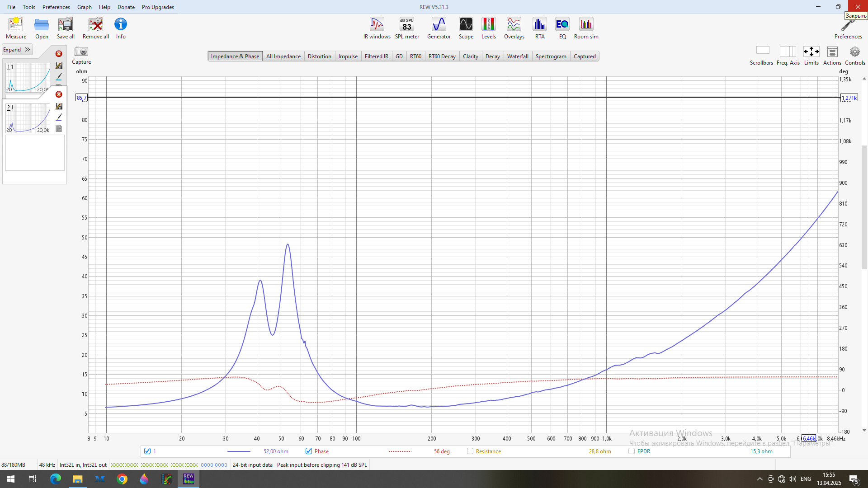Open the Info panel icon
Image resolution: width=868 pixels, height=488 pixels.
(121, 28)
